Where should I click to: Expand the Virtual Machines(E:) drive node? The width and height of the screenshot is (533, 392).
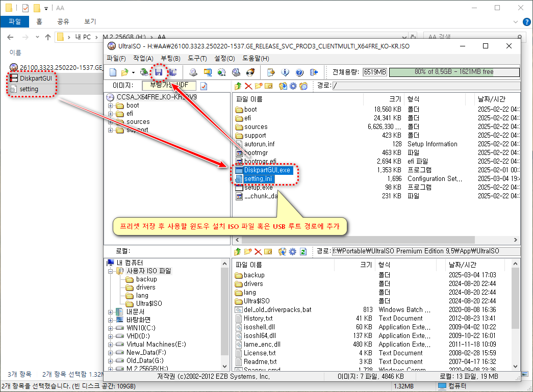tap(111, 345)
